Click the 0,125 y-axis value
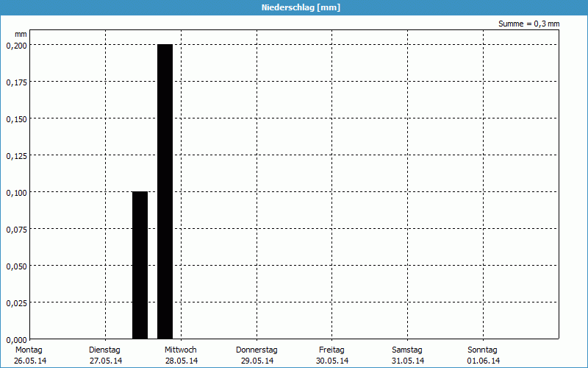588x368 pixels. click(x=16, y=156)
